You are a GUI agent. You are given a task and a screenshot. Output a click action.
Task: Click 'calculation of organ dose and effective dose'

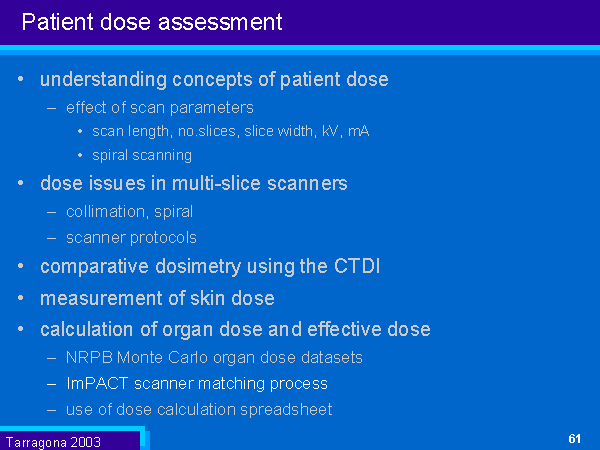pyautogui.click(x=235, y=329)
